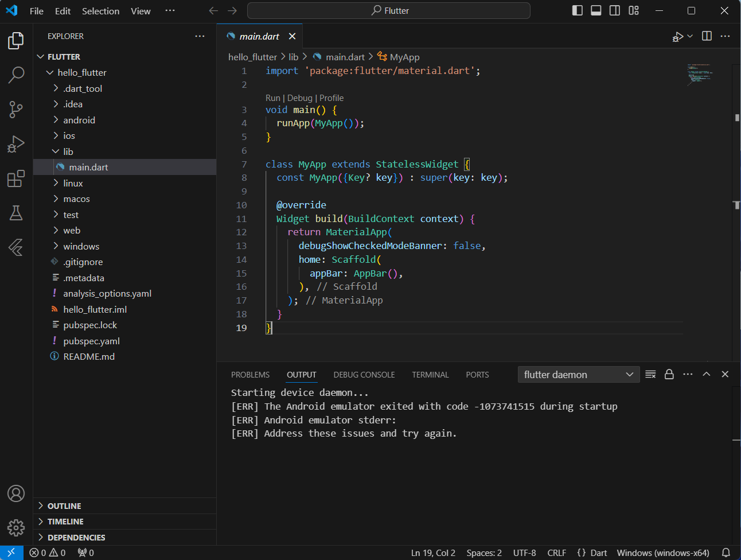The height and width of the screenshot is (560, 741).
Task: Open output panel more actions
Action: pos(688,374)
